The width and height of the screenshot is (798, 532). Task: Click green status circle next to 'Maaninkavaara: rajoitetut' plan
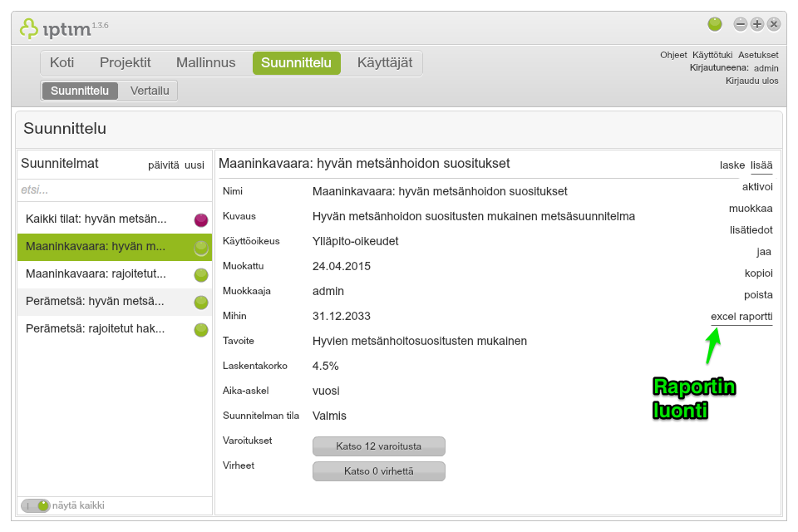pos(200,274)
